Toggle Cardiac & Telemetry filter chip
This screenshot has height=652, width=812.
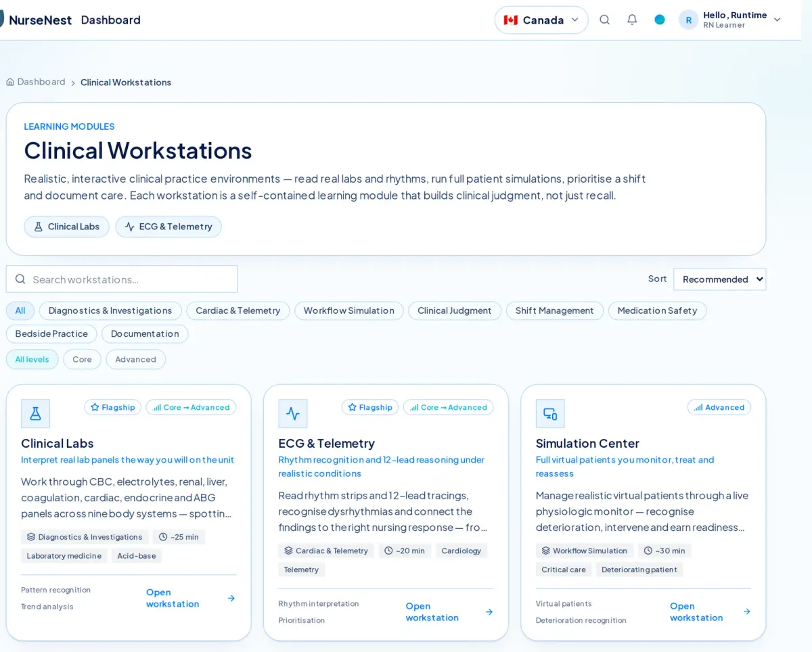(x=238, y=310)
